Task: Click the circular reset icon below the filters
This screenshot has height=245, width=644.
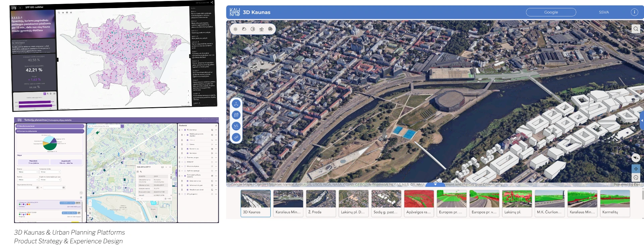Action: click(81, 193)
